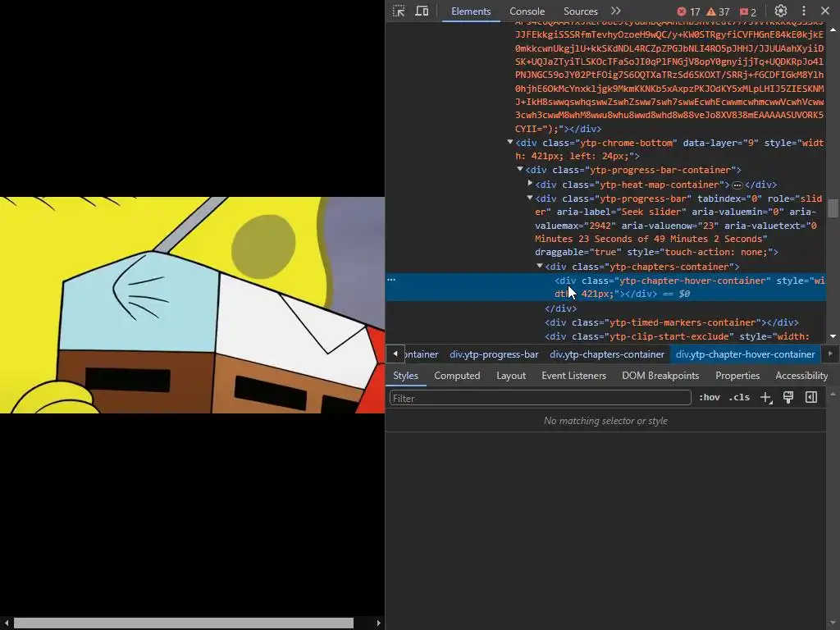Toggle rendering emulations paintbrush icon
Viewport: 840px width, 630px height.
(788, 398)
